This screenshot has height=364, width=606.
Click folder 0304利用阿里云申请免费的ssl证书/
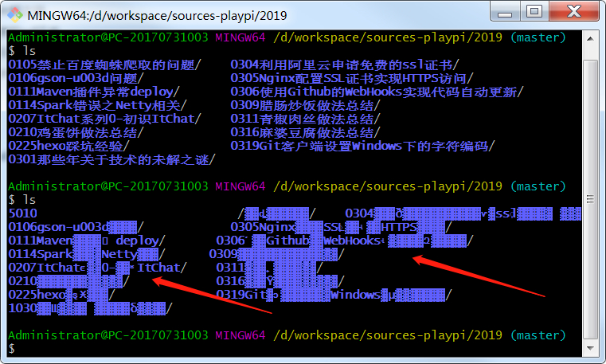(345, 65)
